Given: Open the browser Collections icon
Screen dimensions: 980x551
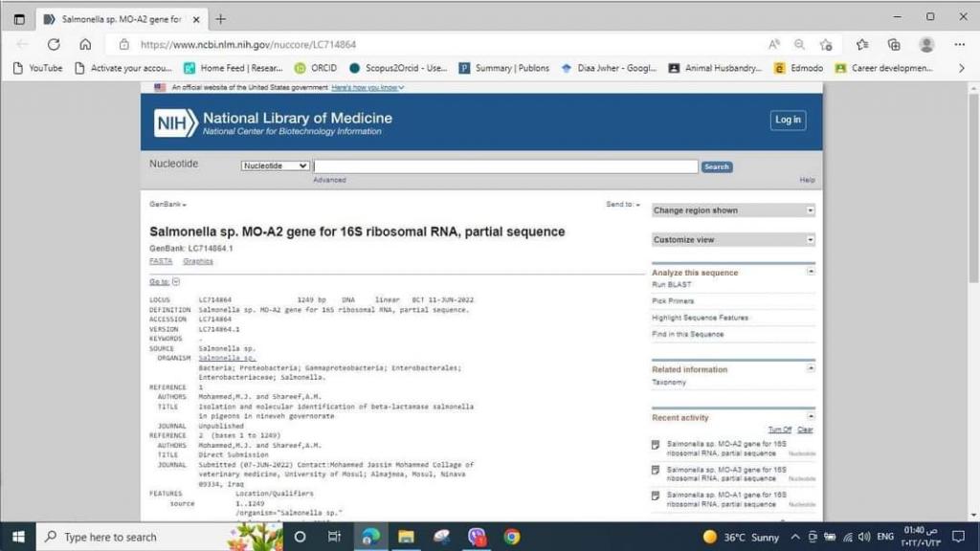Looking at the screenshot, I should pyautogui.click(x=894, y=44).
